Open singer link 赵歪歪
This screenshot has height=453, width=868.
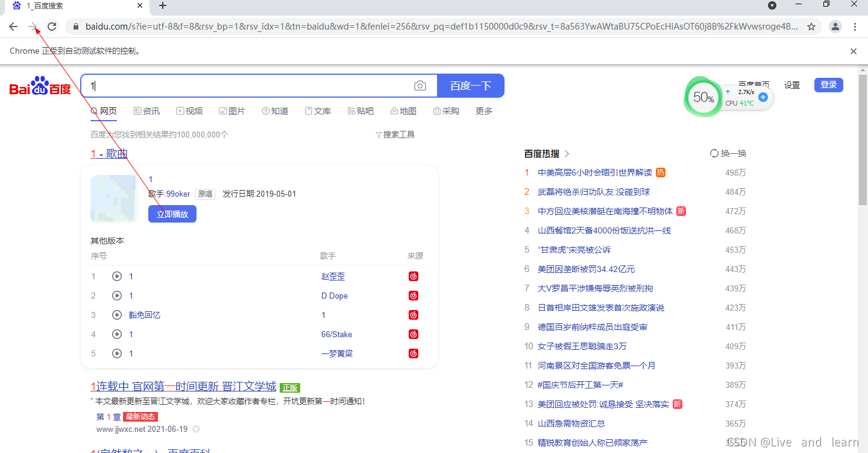[333, 276]
